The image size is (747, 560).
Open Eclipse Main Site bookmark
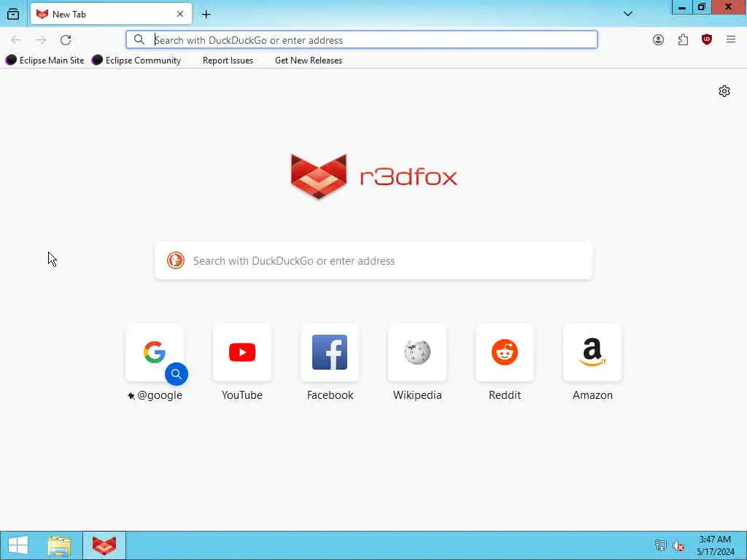coord(44,61)
